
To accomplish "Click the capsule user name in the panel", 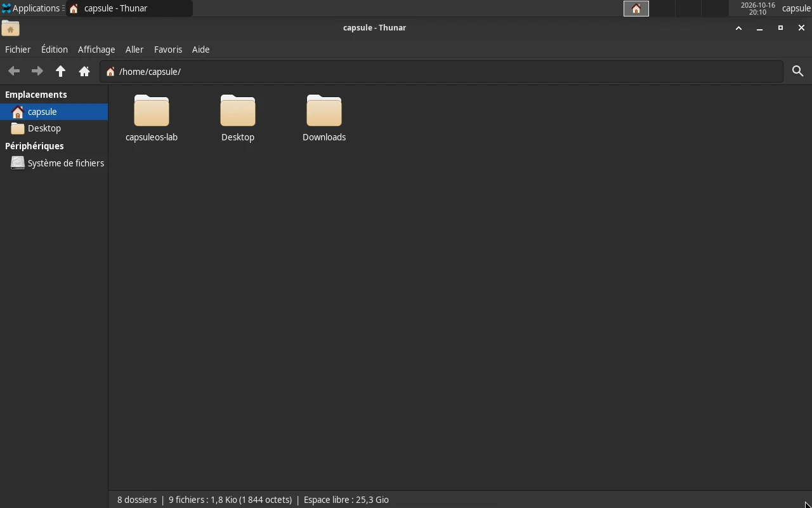I will [x=796, y=8].
